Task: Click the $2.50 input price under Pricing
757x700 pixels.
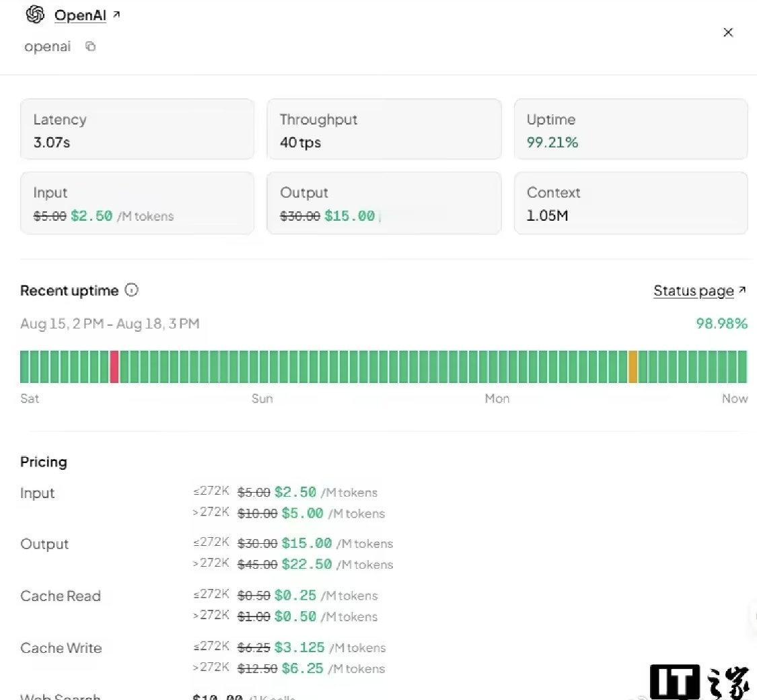Action: coord(295,492)
